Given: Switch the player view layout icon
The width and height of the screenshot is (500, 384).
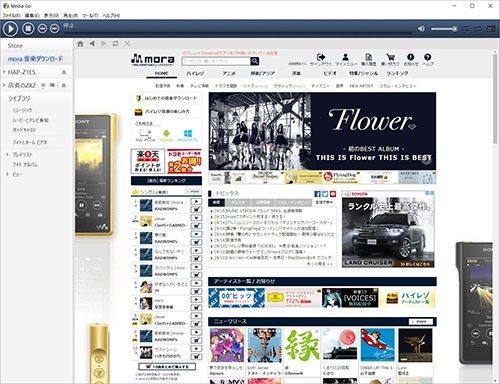Looking at the screenshot, I should tap(491, 29).
